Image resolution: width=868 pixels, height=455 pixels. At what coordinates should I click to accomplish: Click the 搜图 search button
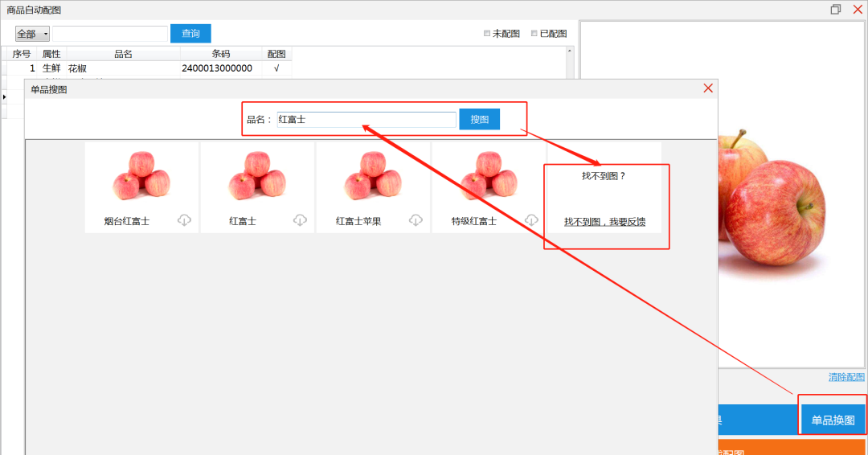[x=480, y=119]
